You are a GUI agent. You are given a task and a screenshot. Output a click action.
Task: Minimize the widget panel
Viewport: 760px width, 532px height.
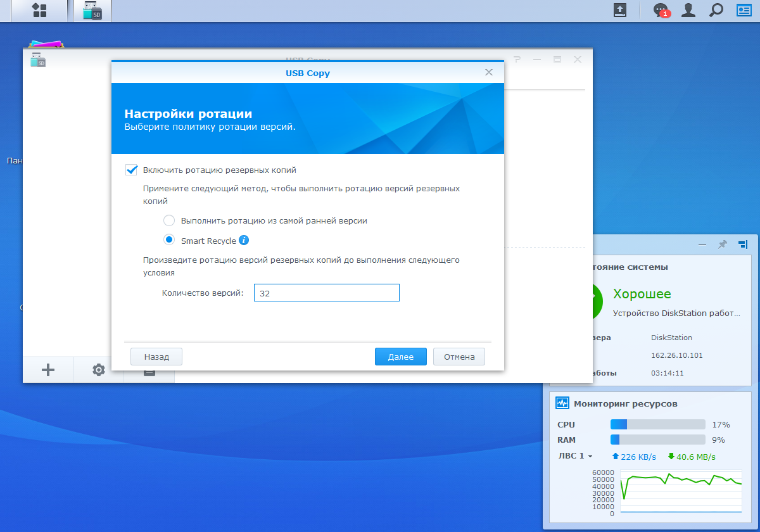[702, 244]
